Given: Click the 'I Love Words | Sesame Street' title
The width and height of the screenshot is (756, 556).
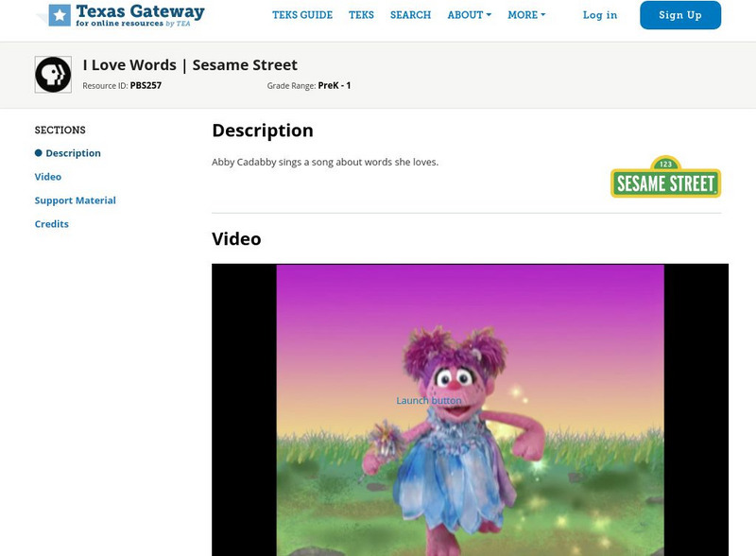Looking at the screenshot, I should point(190,64).
